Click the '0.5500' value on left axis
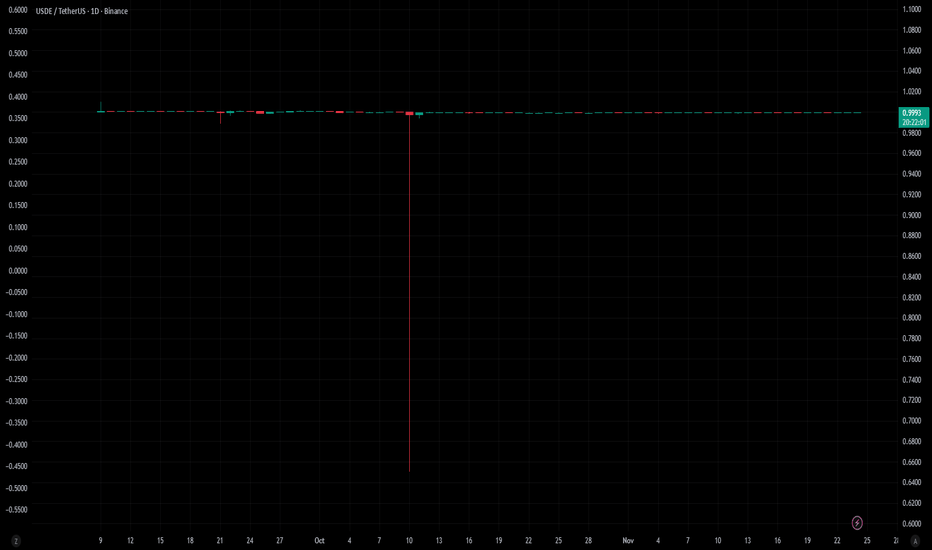The image size is (932, 550). pos(18,32)
